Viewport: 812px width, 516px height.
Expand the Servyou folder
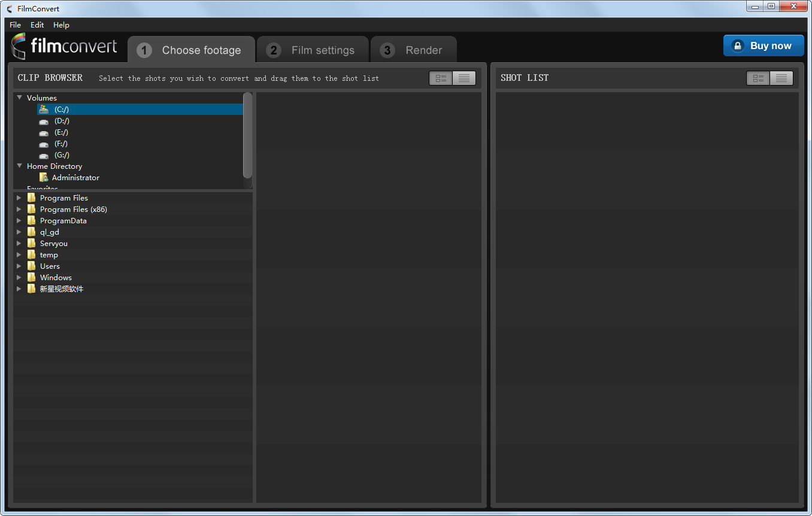click(19, 243)
